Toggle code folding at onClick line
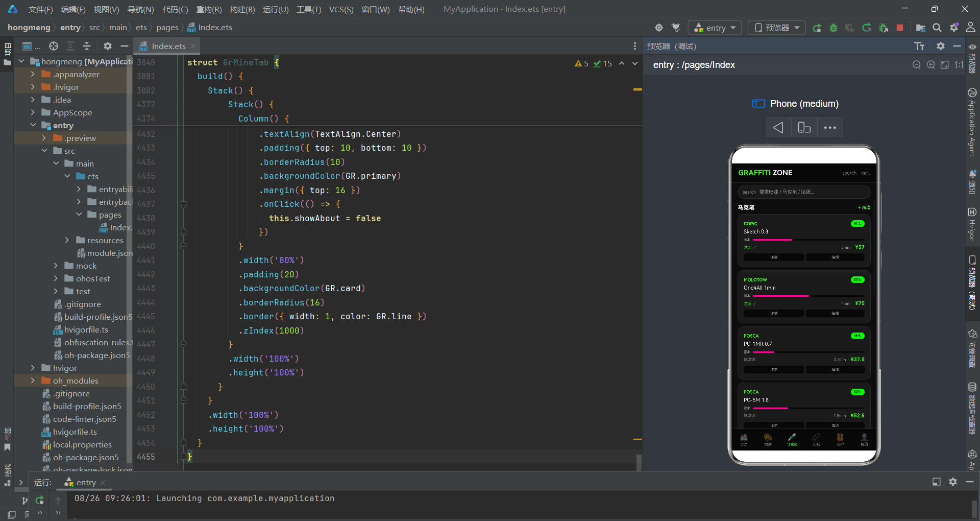This screenshot has height=521, width=980. (x=183, y=204)
